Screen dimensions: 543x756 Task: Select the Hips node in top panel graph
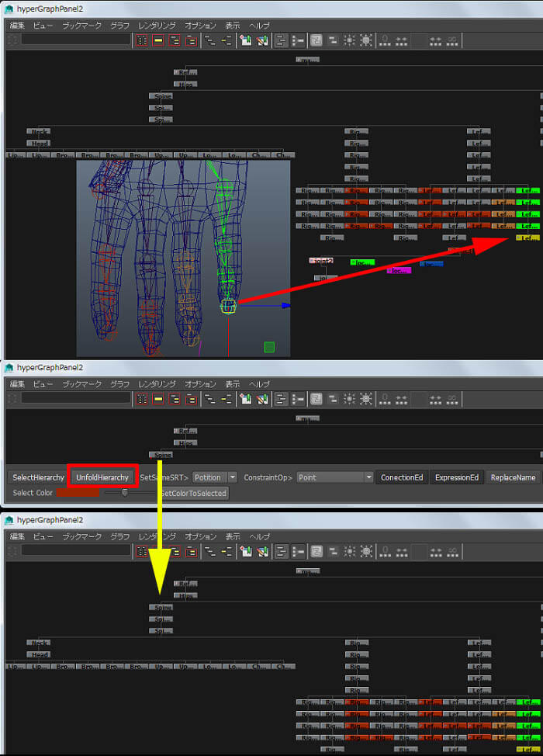pos(185,85)
